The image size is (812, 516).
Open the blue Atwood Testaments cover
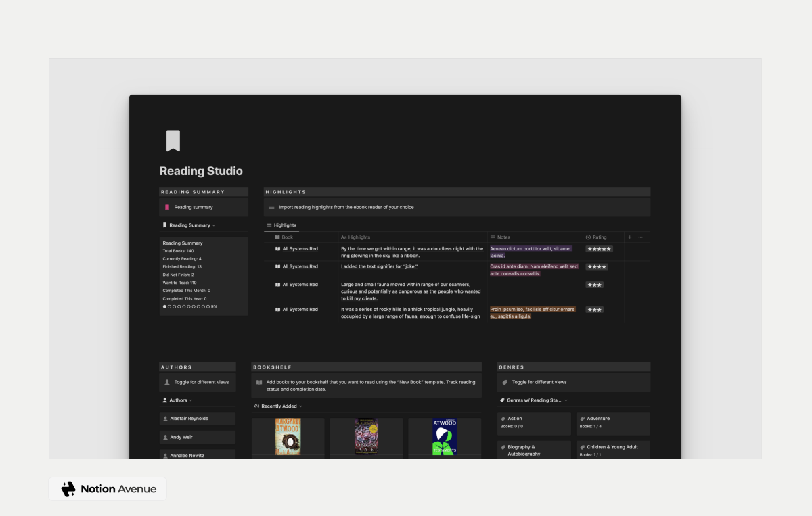(x=445, y=437)
